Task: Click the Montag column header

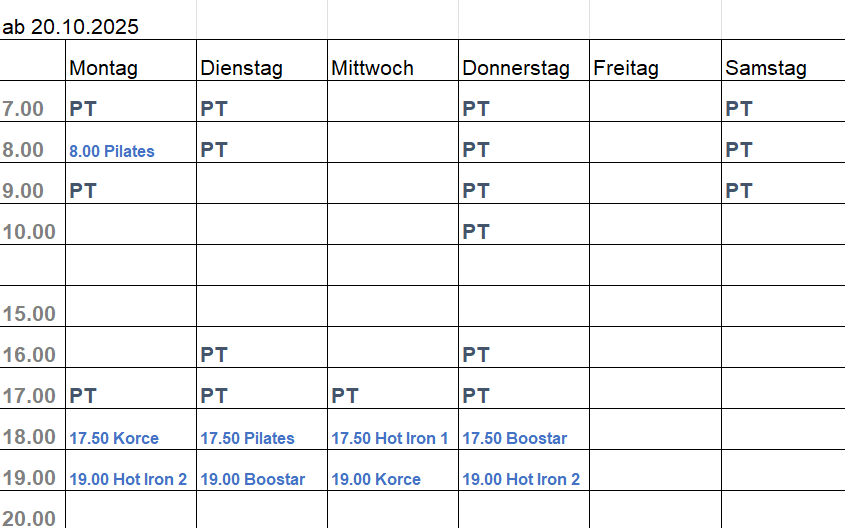Action: (x=104, y=68)
